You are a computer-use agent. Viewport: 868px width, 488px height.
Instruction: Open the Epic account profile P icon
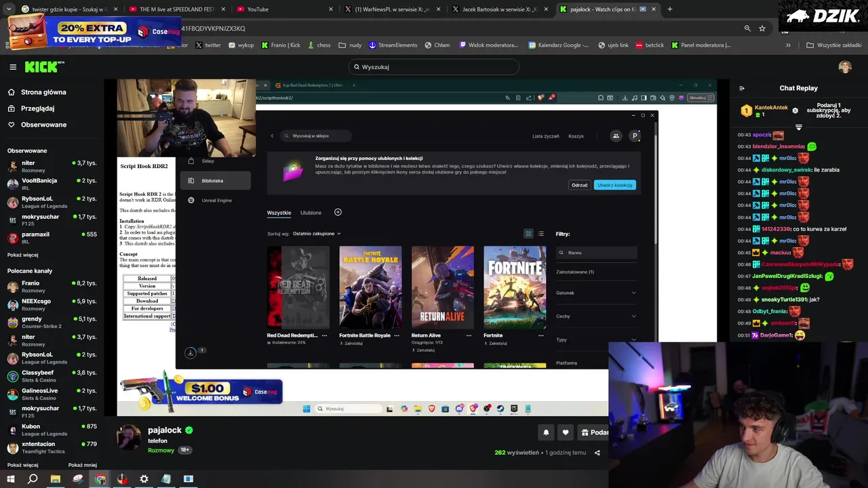coord(635,136)
